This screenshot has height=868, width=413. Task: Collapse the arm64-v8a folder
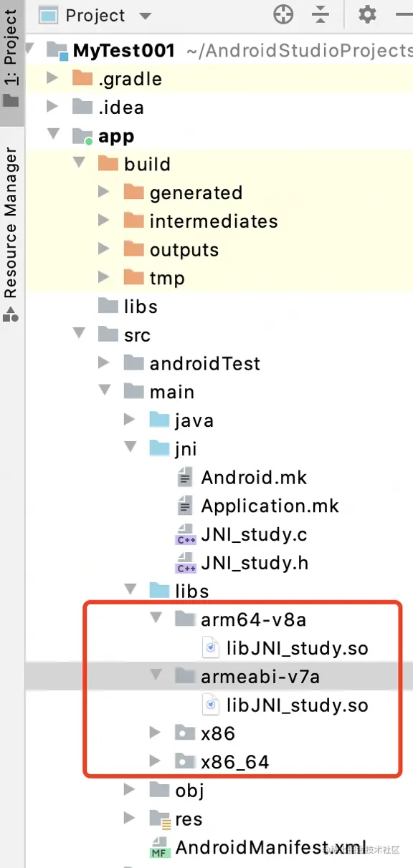tap(156, 619)
